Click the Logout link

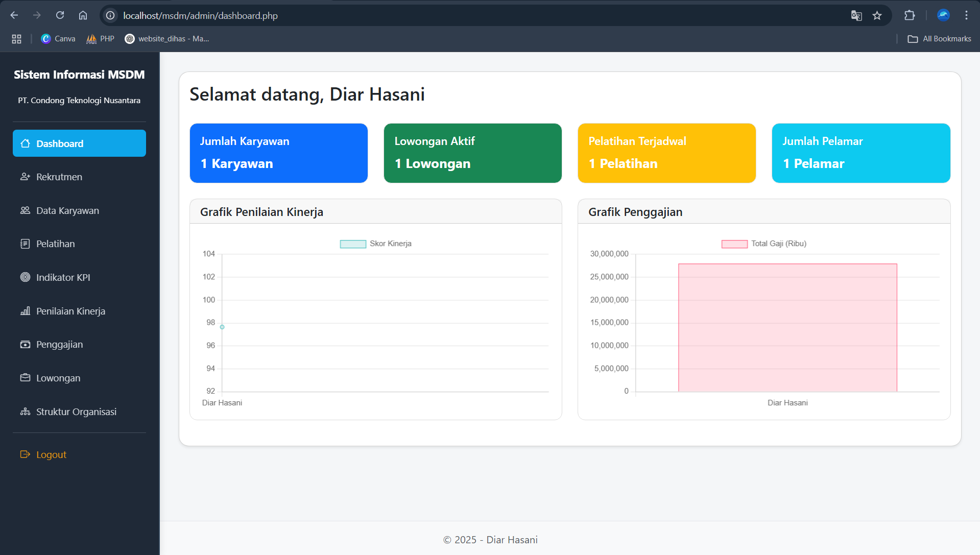[51, 454]
